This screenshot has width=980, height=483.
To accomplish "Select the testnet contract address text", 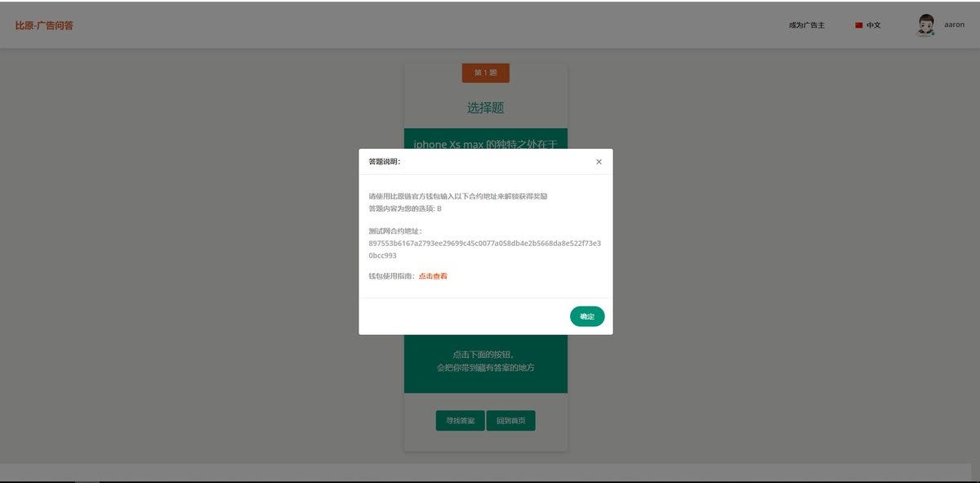I will click(x=485, y=249).
